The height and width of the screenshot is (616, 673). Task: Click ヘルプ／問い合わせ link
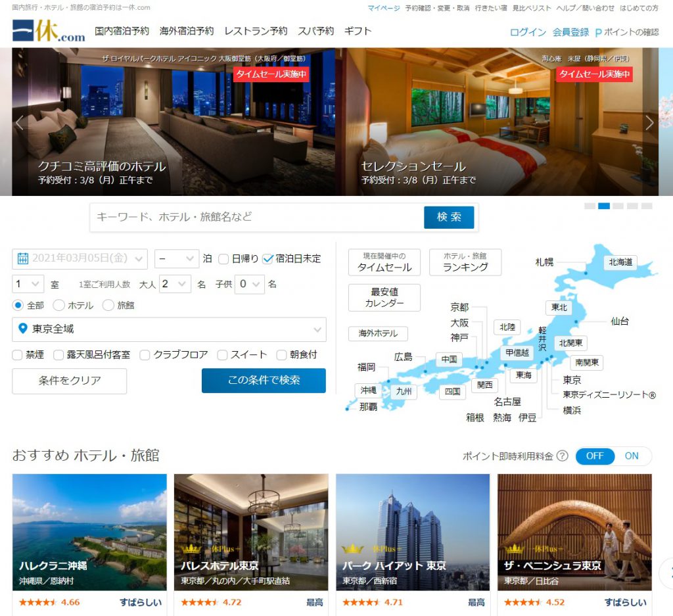585,8
